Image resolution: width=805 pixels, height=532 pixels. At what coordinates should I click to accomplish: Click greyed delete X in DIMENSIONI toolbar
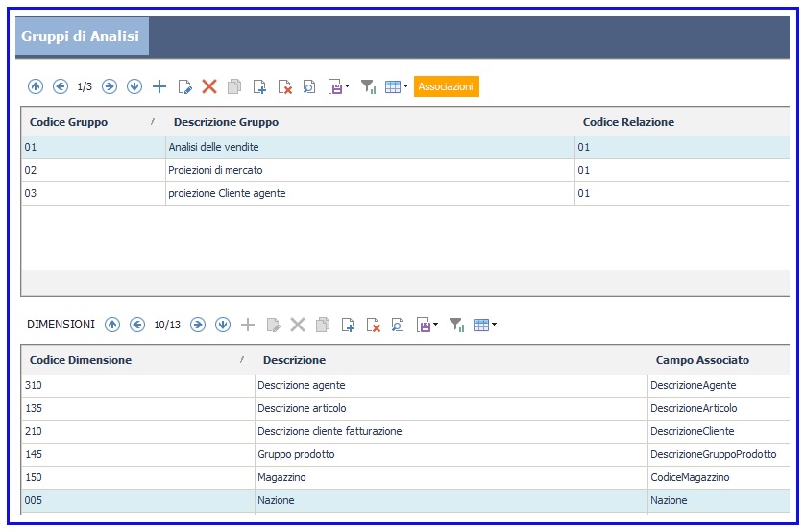click(x=298, y=325)
